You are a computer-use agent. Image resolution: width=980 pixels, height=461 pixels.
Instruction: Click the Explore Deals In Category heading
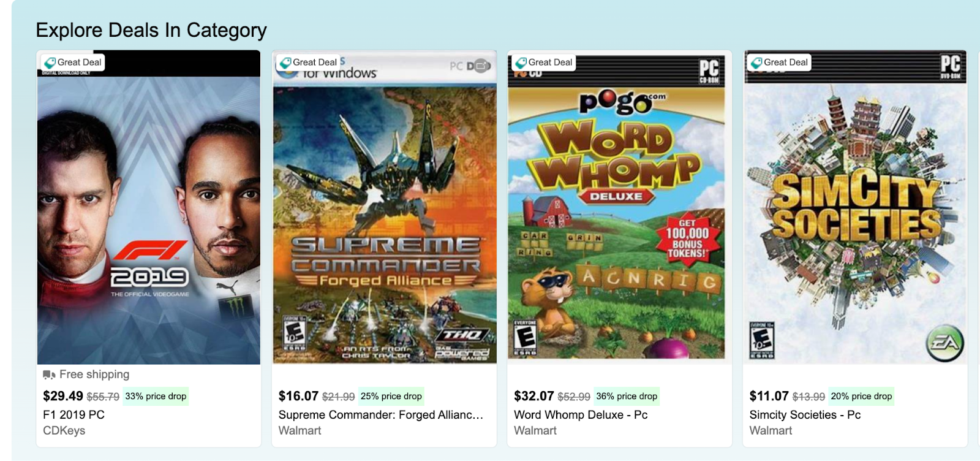tap(151, 30)
